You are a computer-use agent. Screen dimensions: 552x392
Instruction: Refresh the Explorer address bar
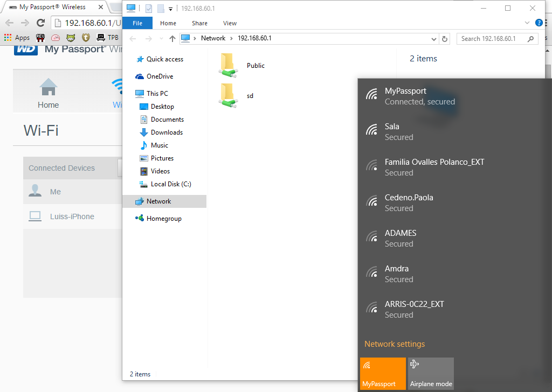point(445,39)
